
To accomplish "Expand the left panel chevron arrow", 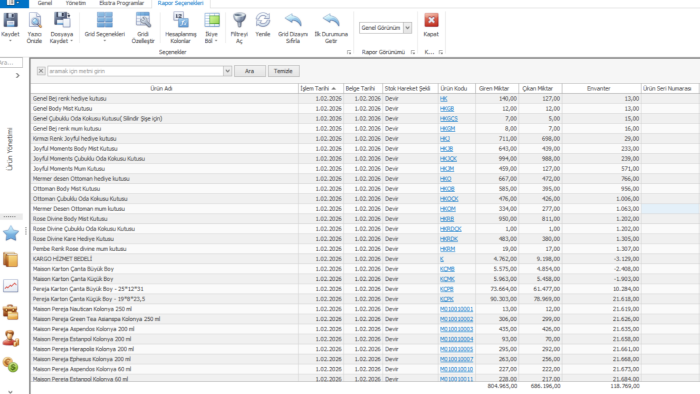I will coord(17,75).
